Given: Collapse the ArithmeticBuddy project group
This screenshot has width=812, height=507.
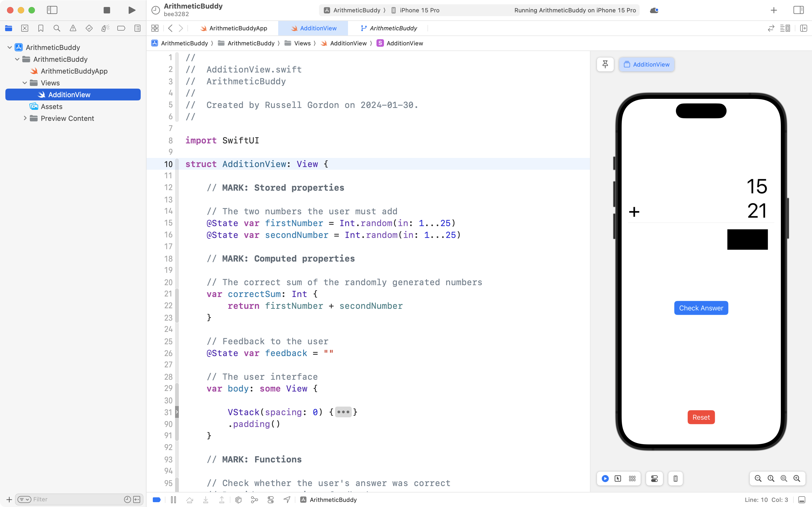Looking at the screenshot, I should [9, 47].
